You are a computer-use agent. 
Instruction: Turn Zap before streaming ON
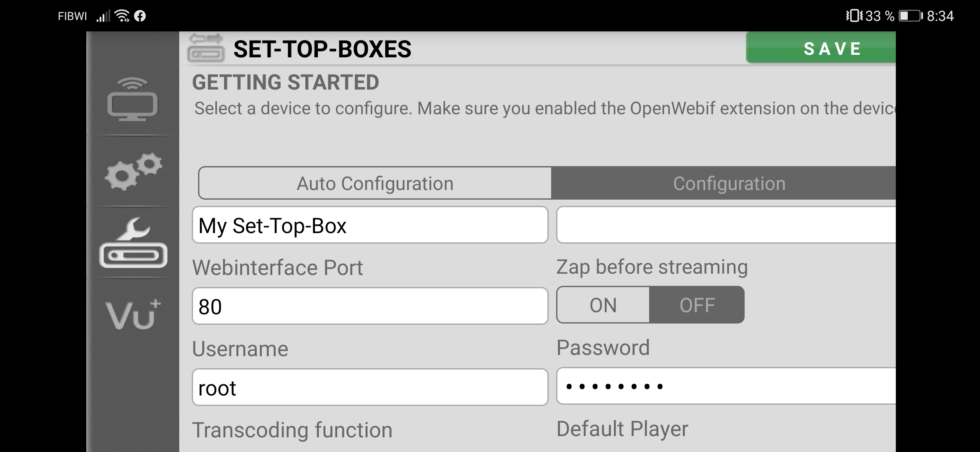[603, 305]
